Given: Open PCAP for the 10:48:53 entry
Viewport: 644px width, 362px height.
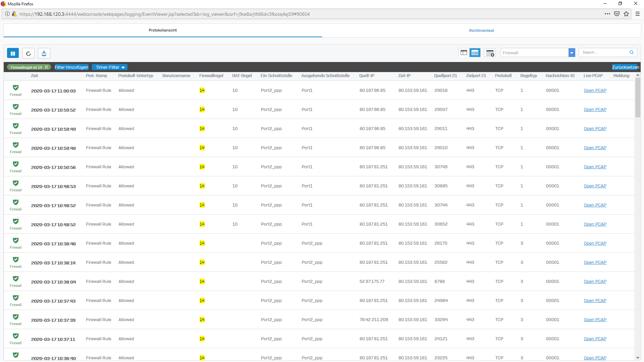Looking at the screenshot, I should [595, 186].
